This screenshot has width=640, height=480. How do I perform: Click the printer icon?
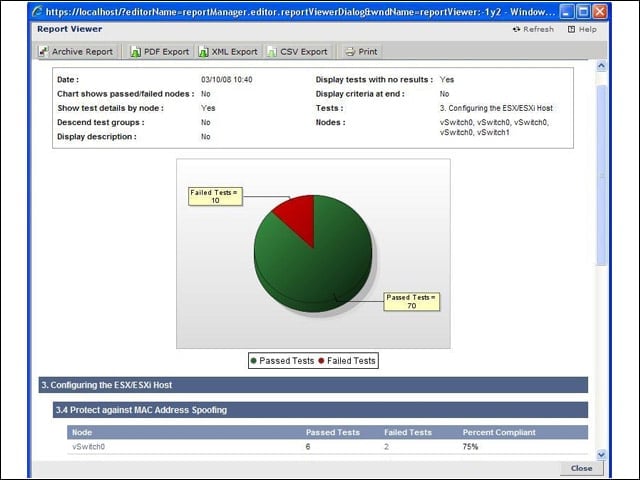[x=350, y=52]
